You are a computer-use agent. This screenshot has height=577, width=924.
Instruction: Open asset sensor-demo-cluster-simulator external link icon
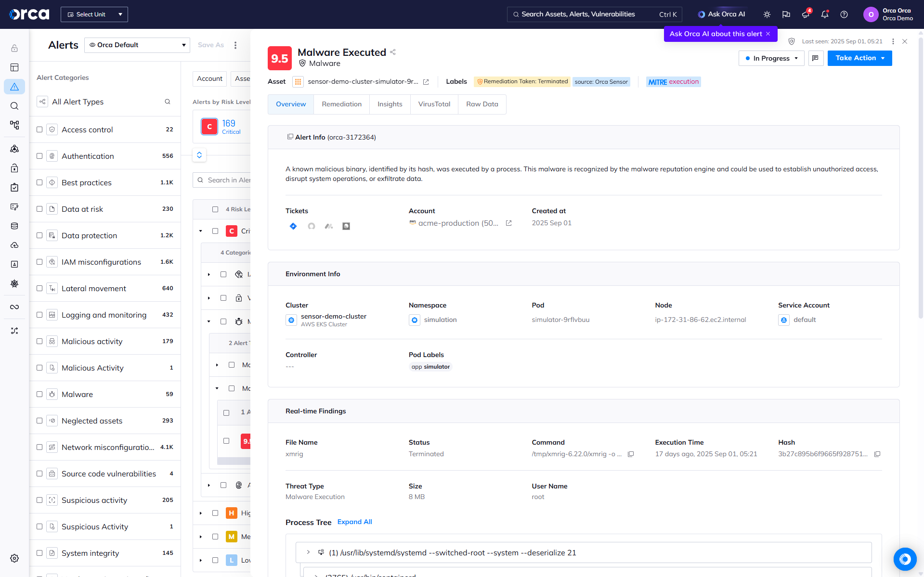click(426, 82)
